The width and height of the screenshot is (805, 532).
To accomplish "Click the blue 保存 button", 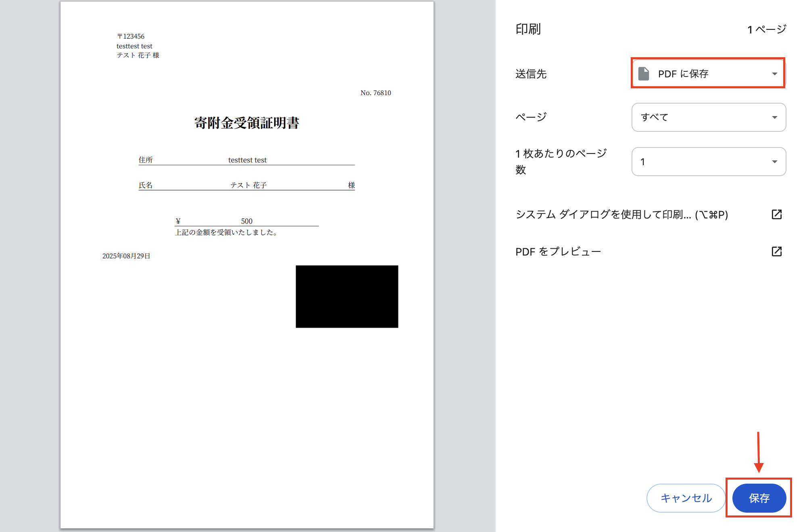I will pyautogui.click(x=759, y=498).
